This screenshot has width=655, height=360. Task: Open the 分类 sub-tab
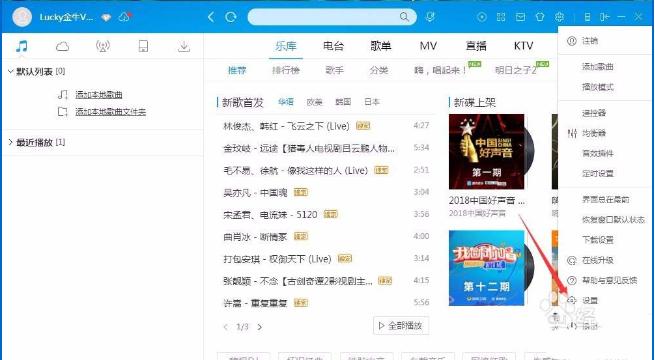379,70
